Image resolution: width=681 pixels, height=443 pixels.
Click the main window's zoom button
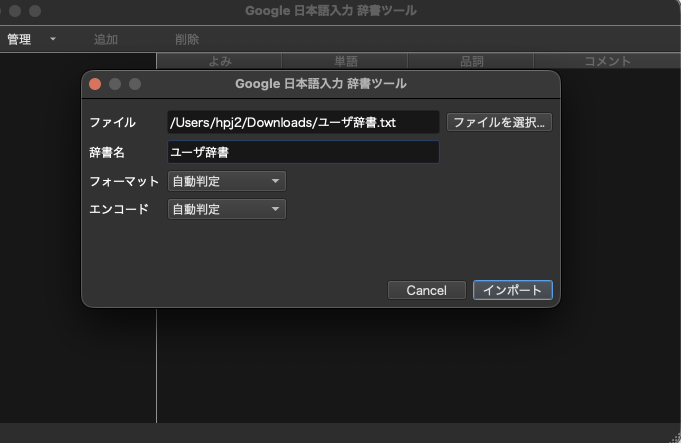35,10
